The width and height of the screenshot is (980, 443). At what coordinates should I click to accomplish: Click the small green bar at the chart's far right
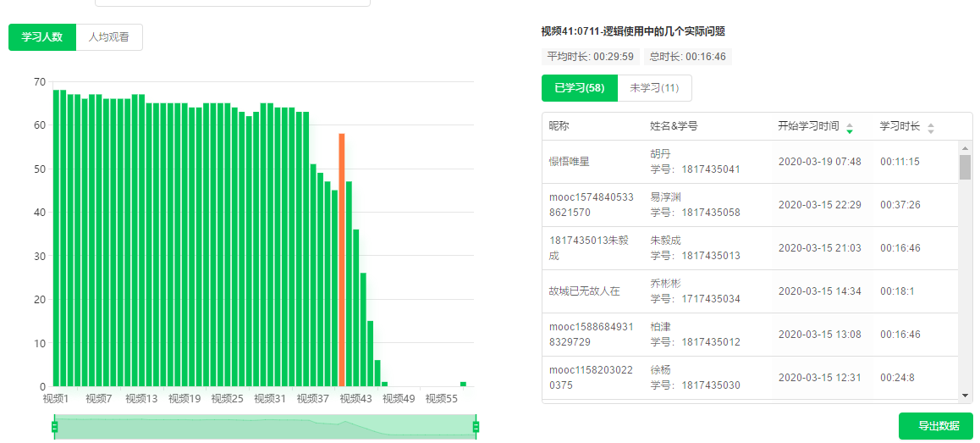(463, 384)
